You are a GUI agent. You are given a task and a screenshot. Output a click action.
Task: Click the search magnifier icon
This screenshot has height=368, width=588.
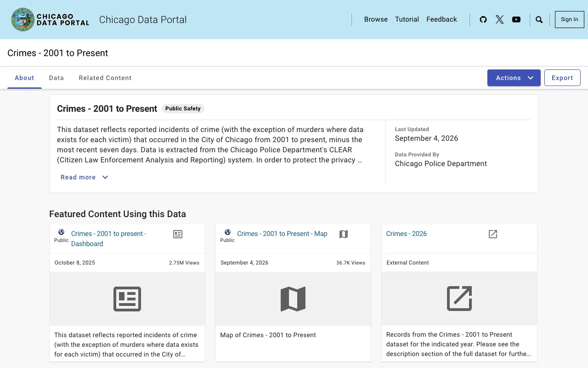point(539,20)
